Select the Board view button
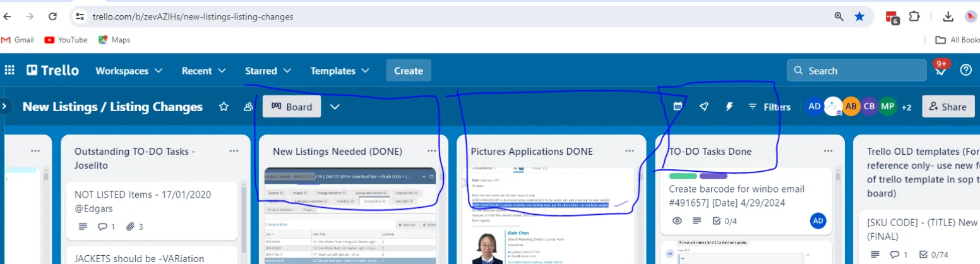 [x=292, y=107]
